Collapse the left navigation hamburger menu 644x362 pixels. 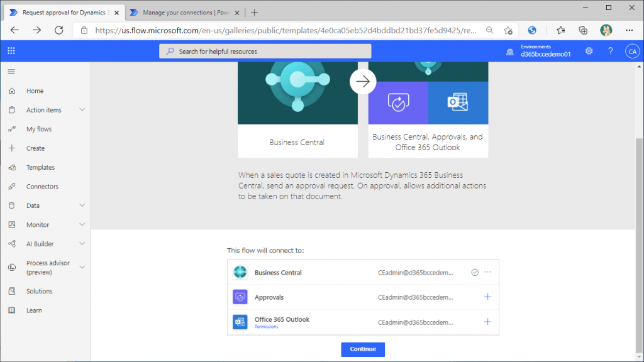point(11,72)
